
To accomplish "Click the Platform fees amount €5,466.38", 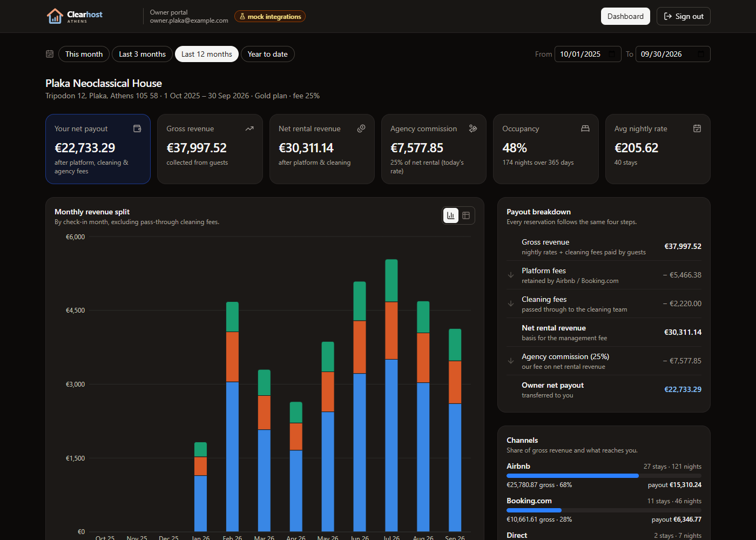I will coord(682,275).
